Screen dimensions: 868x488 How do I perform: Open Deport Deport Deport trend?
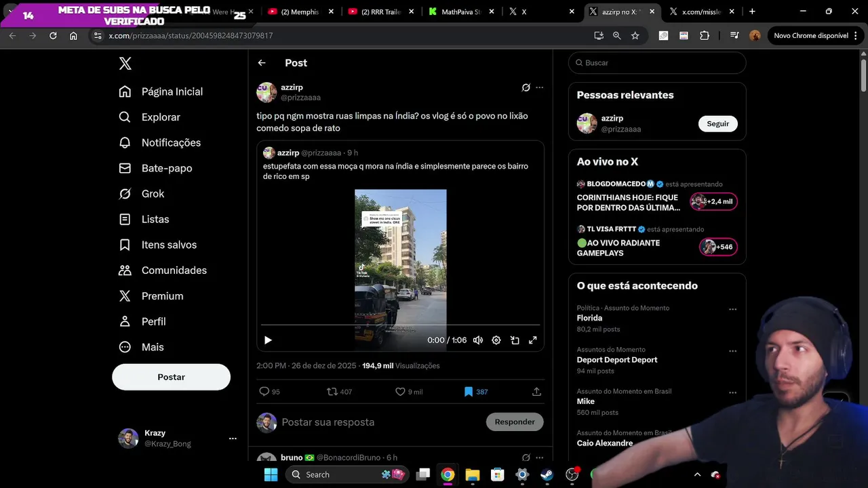[617, 360]
